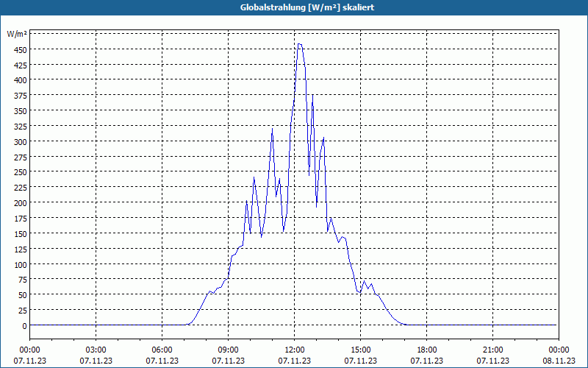Click the y-axis value 125
The height and width of the screenshot is (368, 588).
click(20, 250)
